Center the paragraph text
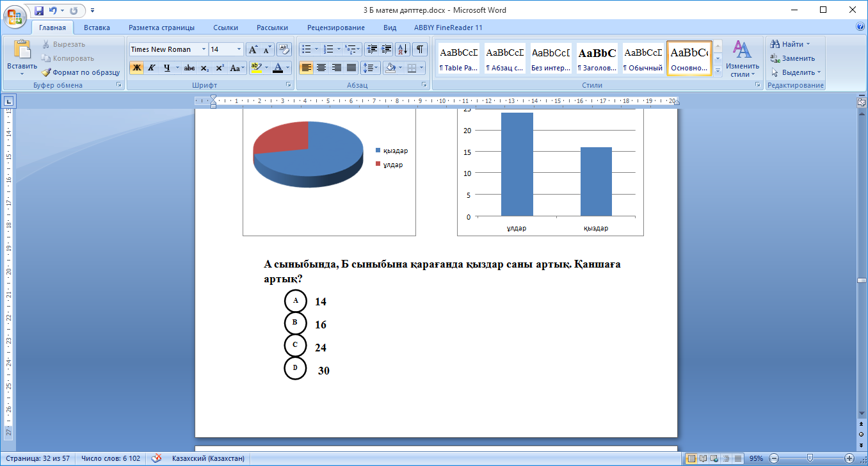 321,68
